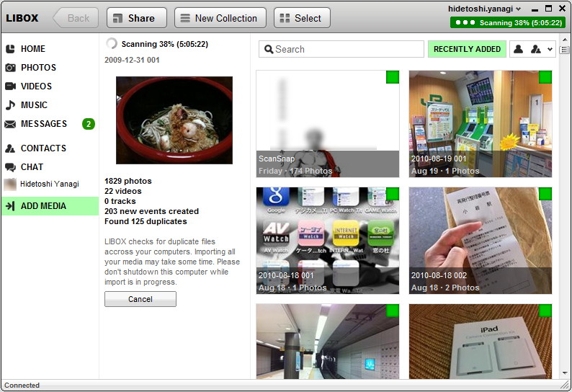The width and height of the screenshot is (572, 392).
Task: Click the Hidetoshi Yanagi avatar
Action: point(10,184)
